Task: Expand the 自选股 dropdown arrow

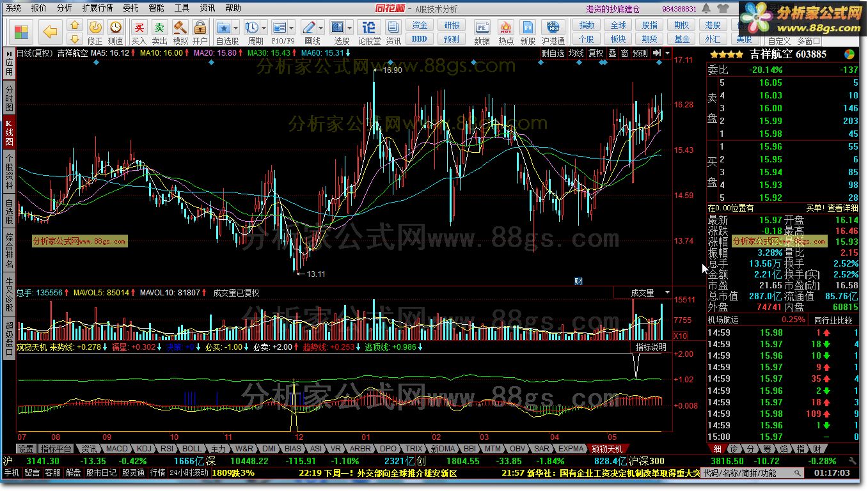Action: click(x=236, y=28)
